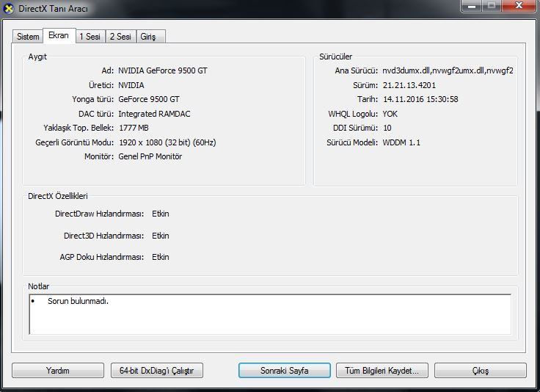Screen dimensions: 540x392
Task: Click the memory value '1777 MB'
Action: [134, 128]
